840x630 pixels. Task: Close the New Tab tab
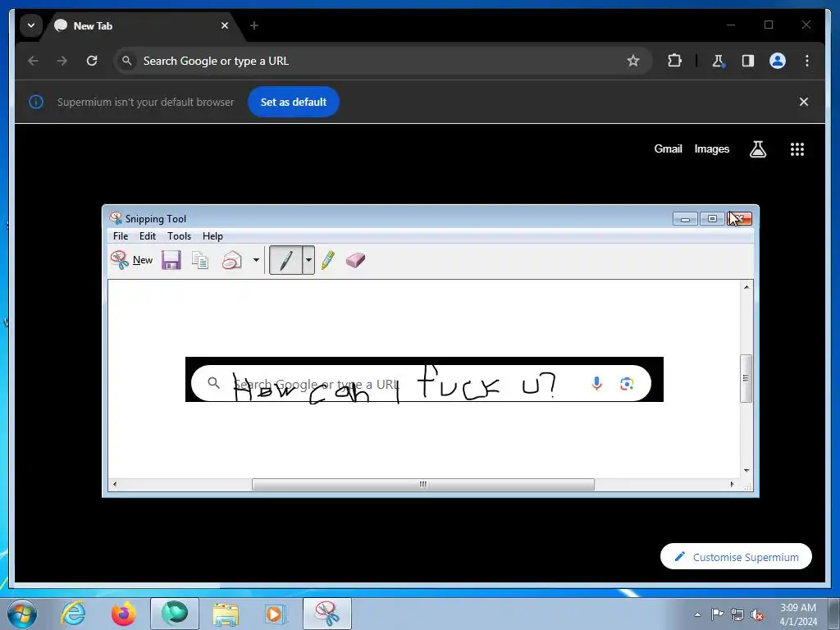[225, 25]
